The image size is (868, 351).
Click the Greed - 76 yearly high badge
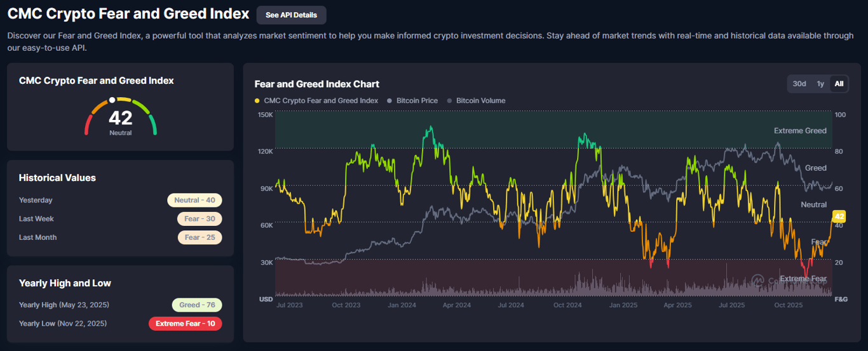(197, 305)
